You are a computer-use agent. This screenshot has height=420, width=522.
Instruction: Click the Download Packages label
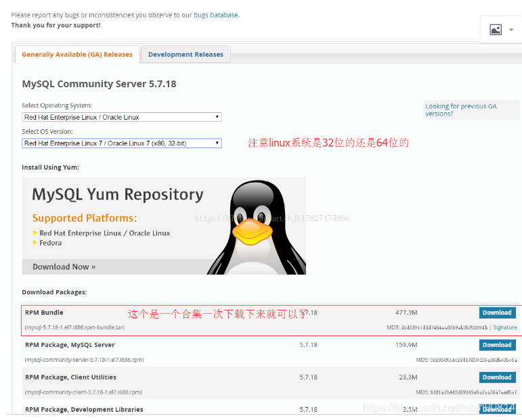54,292
